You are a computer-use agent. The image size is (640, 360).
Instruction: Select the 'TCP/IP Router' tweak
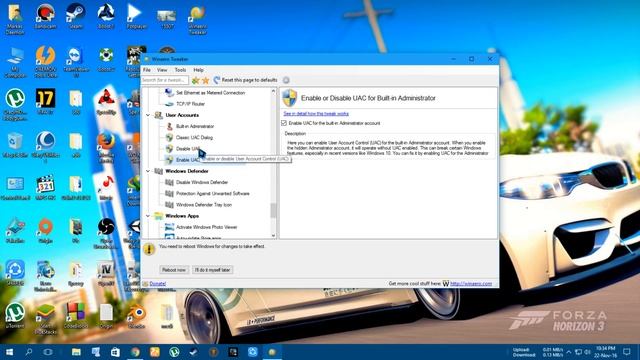click(x=190, y=104)
